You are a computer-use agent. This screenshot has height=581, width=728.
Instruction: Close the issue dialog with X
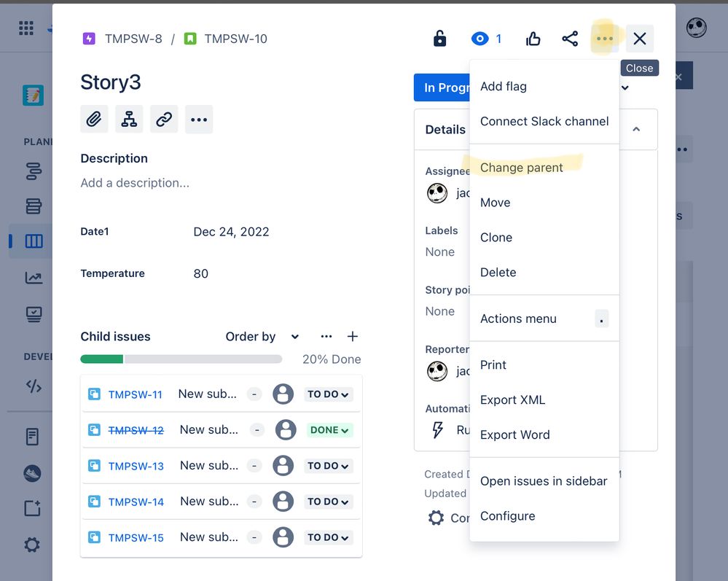coord(640,39)
